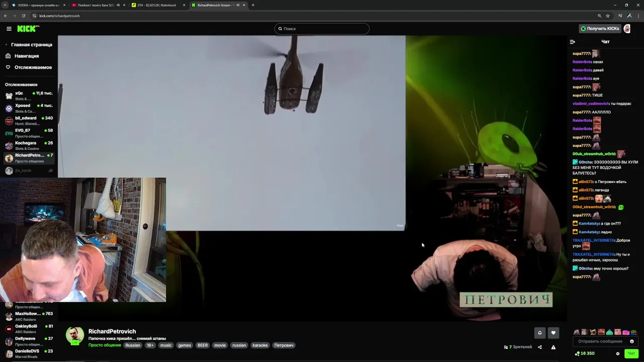The height and width of the screenshot is (362, 644).
Task: Open xQc channel from the followed list
Action: (29, 96)
